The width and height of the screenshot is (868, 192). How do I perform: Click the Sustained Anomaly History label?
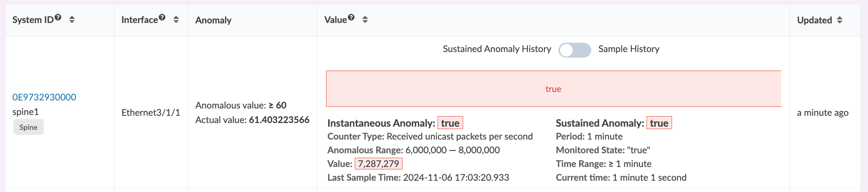coord(497,49)
